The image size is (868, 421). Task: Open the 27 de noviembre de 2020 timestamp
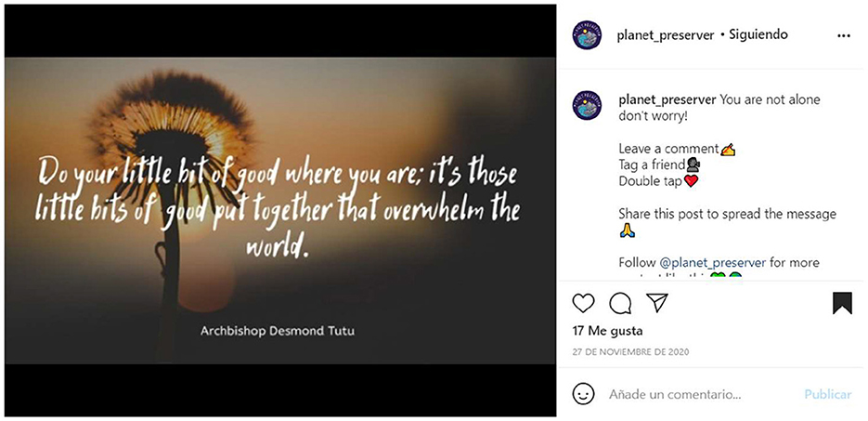(630, 351)
